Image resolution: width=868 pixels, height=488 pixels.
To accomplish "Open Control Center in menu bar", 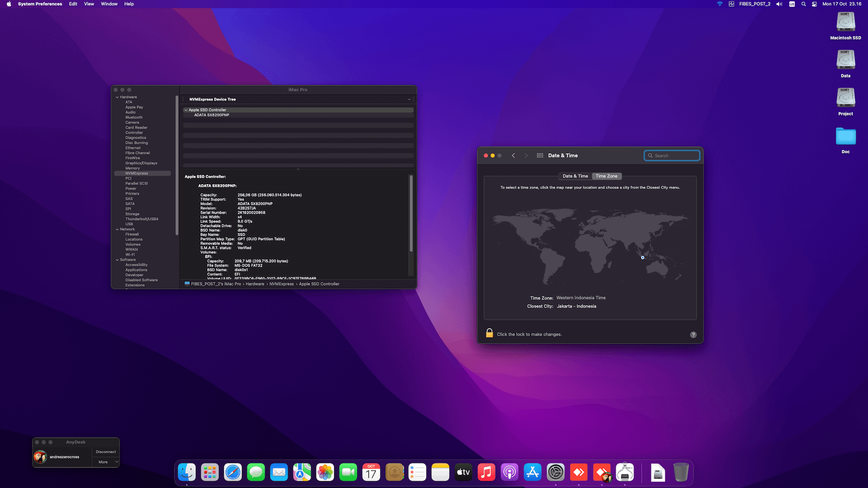I will click(x=814, y=4).
